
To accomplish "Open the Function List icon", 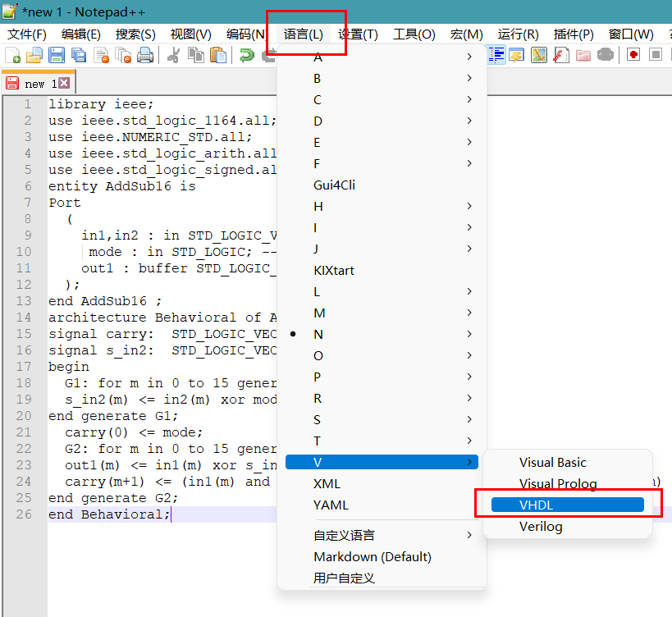I will click(561, 55).
